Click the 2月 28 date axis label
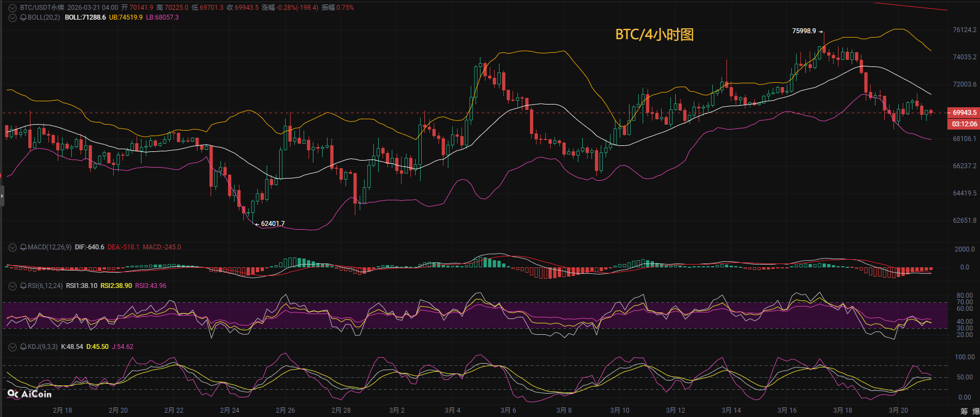Viewport: 980px width, 417px height. 341,410
